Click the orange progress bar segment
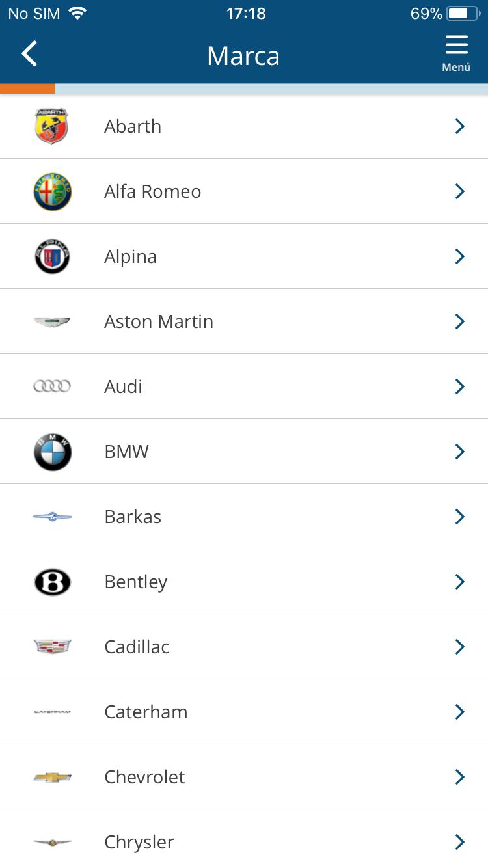This screenshot has height=868, width=488. point(27,88)
